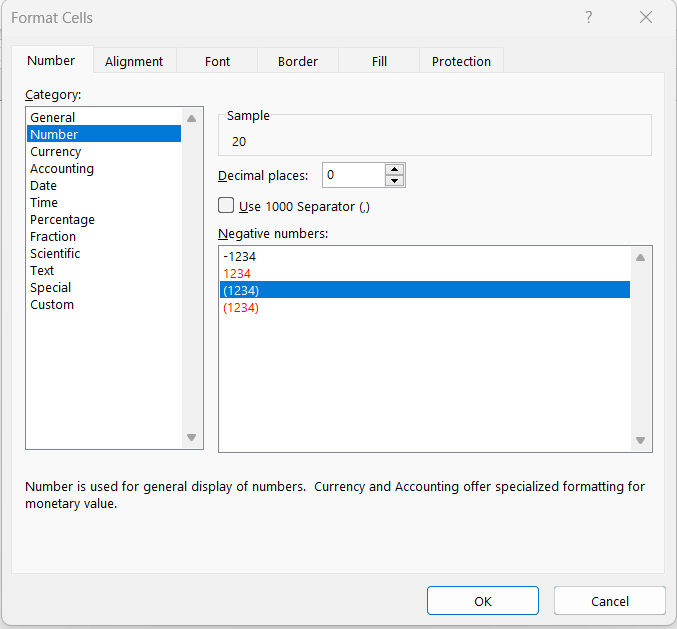Select Fraction category
Image resolution: width=677 pixels, height=629 pixels.
(104, 237)
